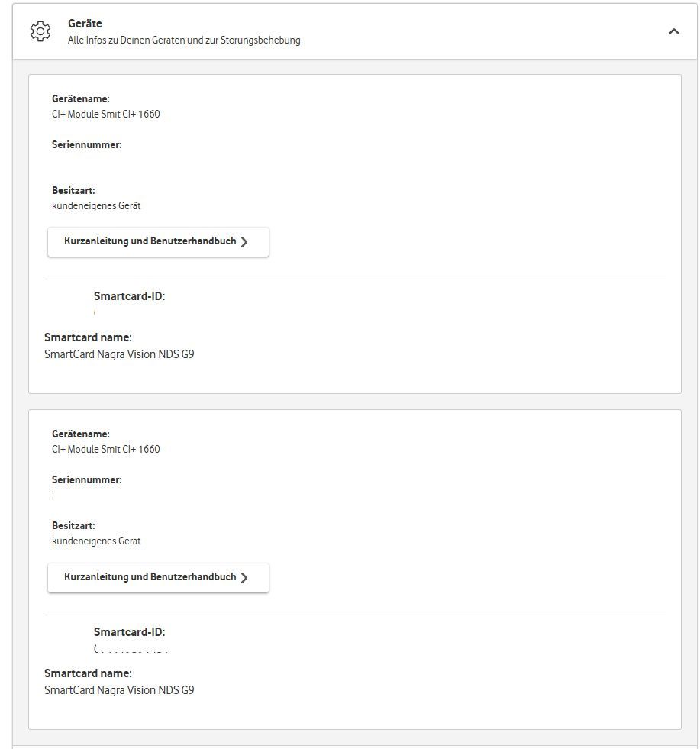Click the gear icon beside Geräte

40,31
